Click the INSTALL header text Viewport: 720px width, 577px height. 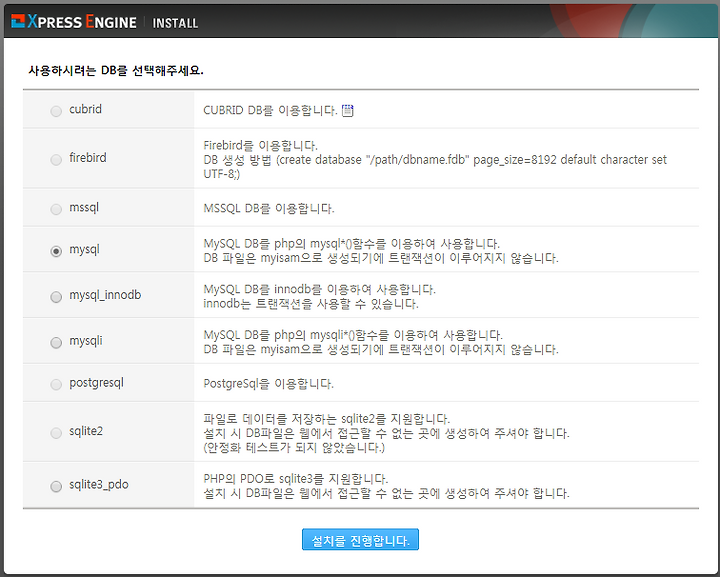pos(175,23)
